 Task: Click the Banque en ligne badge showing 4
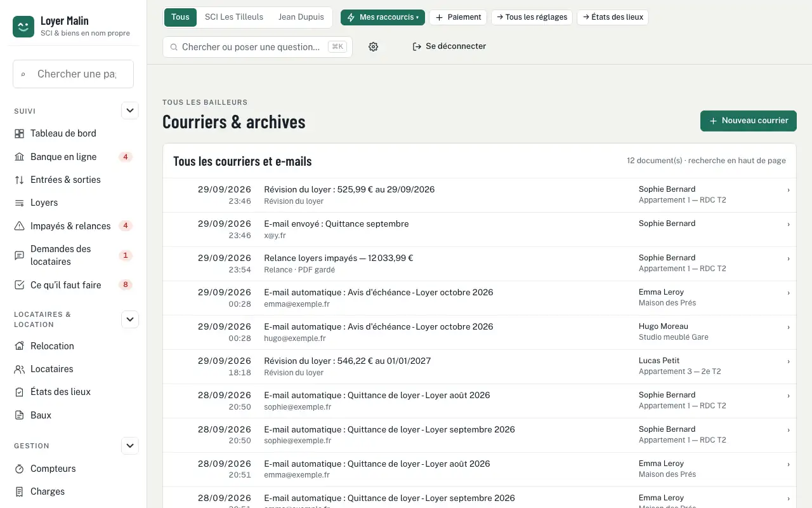(x=126, y=157)
